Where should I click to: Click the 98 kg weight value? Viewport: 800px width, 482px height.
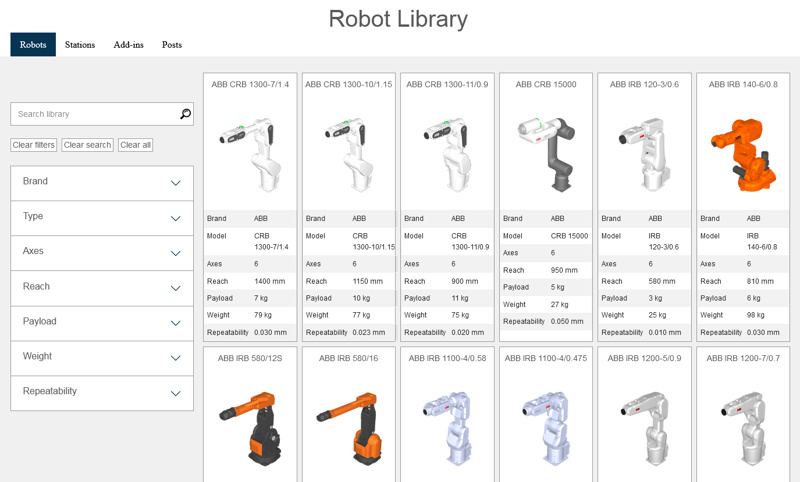(x=756, y=315)
